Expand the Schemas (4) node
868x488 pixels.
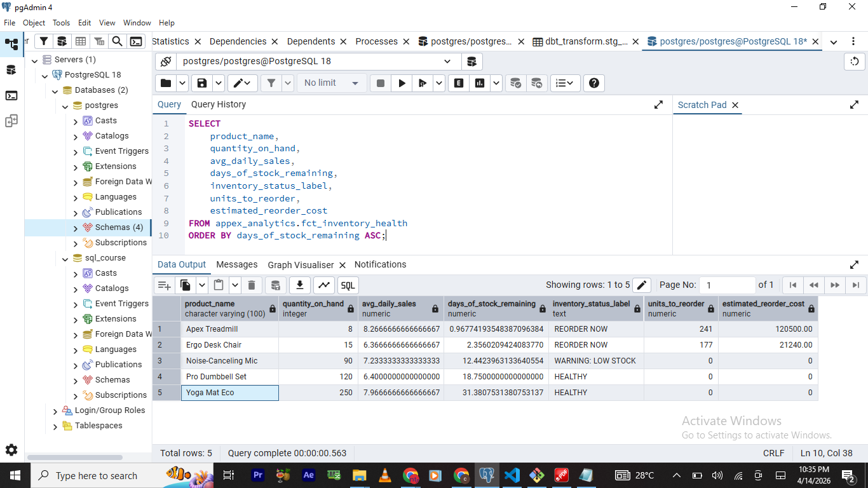(75, 227)
